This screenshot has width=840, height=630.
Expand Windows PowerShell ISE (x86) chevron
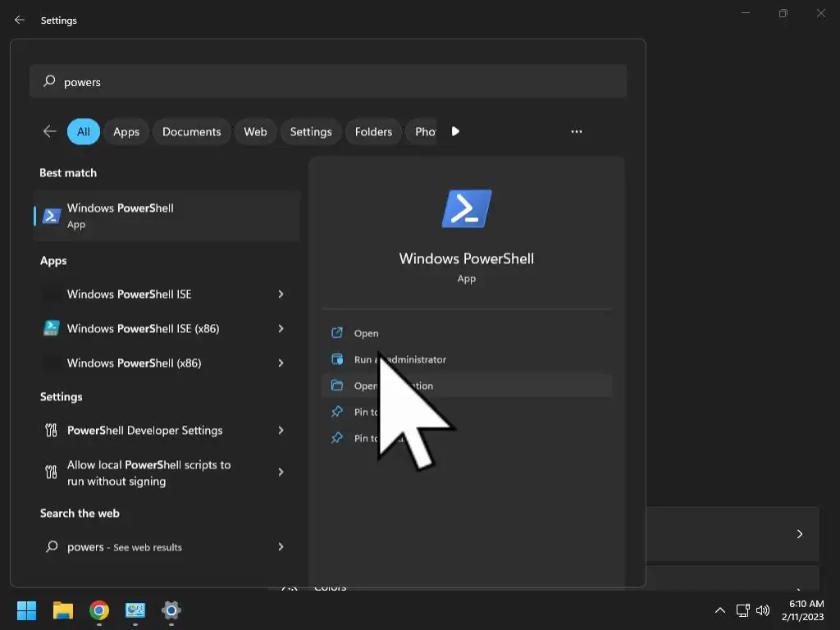click(x=281, y=328)
